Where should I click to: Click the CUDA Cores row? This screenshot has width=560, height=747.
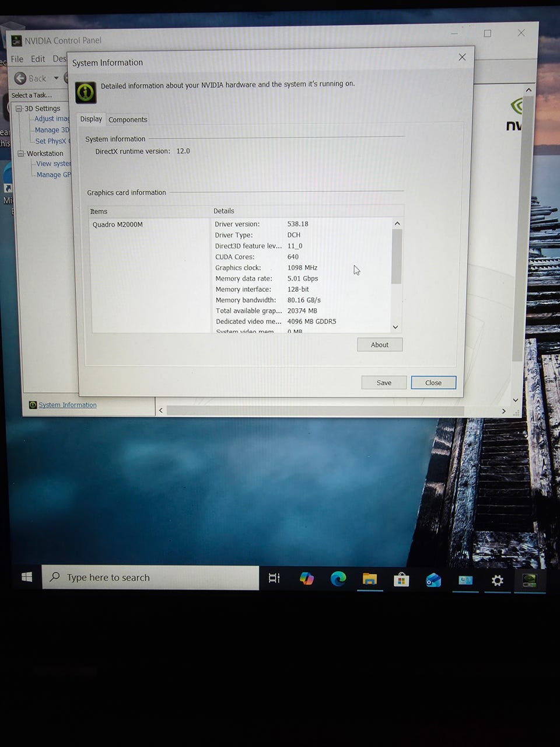pos(257,257)
